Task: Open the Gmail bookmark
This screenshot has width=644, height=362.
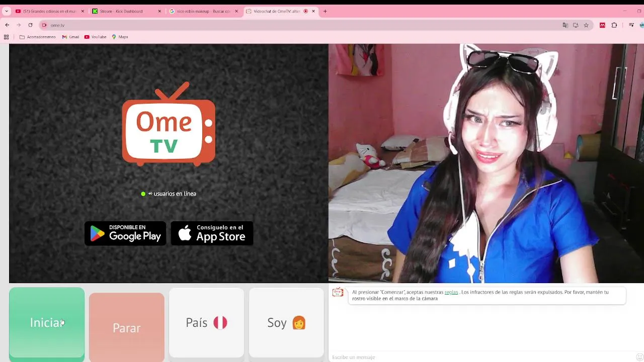Action: click(x=70, y=37)
